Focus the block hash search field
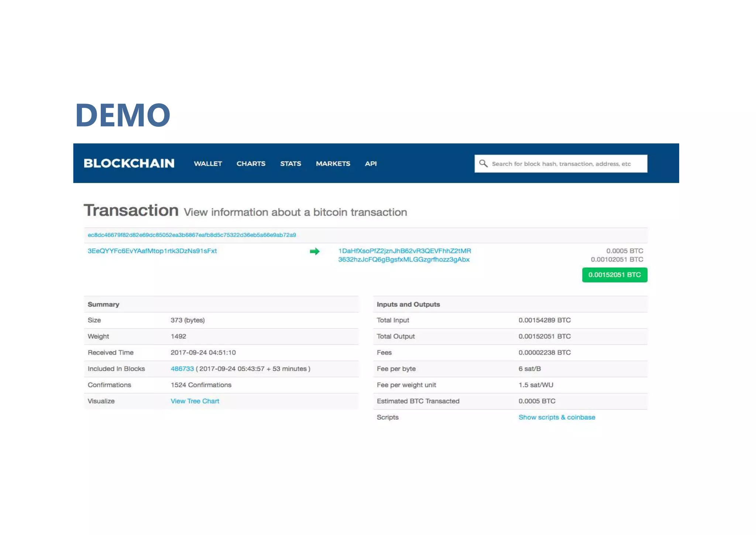 pos(561,164)
